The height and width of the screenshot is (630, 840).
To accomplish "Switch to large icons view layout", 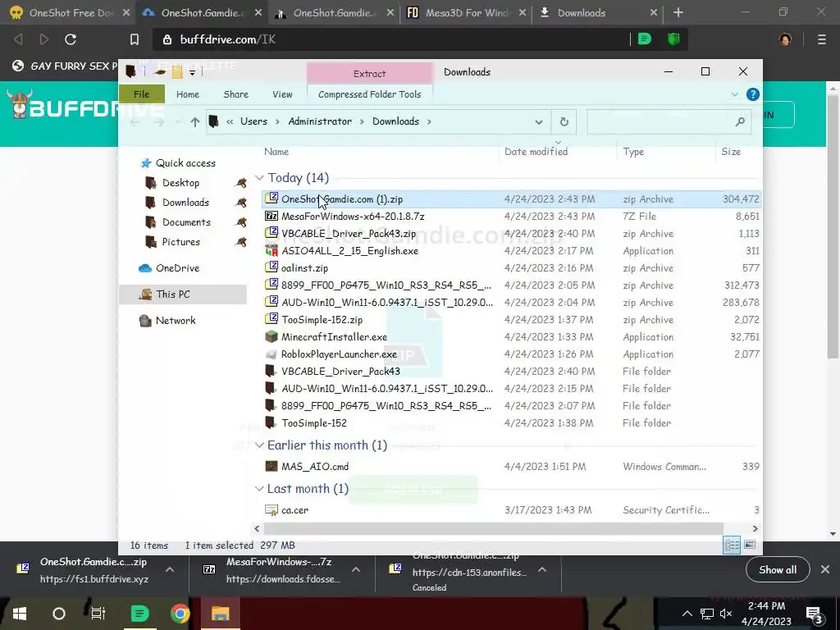I will (x=750, y=545).
